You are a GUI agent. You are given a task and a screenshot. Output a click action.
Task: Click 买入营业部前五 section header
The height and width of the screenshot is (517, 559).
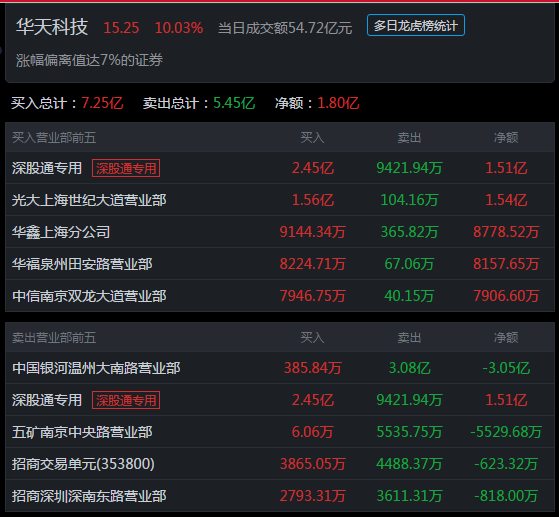pyautogui.click(x=54, y=138)
